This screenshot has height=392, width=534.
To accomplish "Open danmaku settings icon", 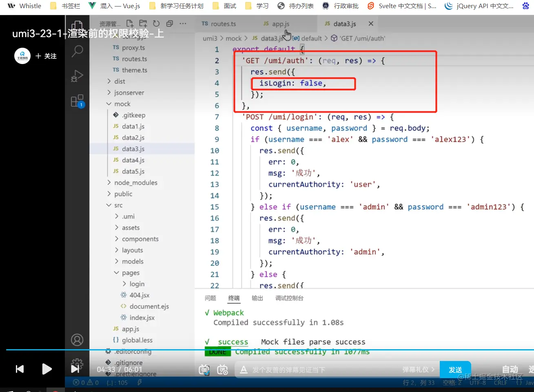I will 223,370.
